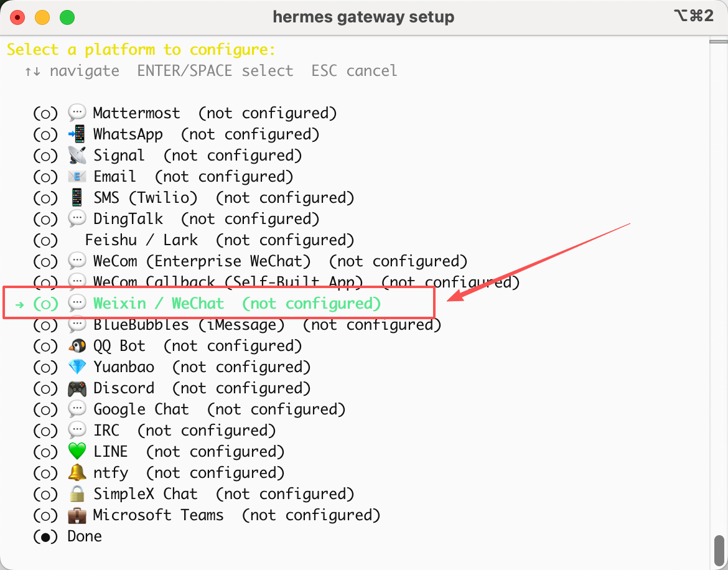
Task: Click the mobile phone icon beside SMS (Twilio)
Action: (77, 198)
